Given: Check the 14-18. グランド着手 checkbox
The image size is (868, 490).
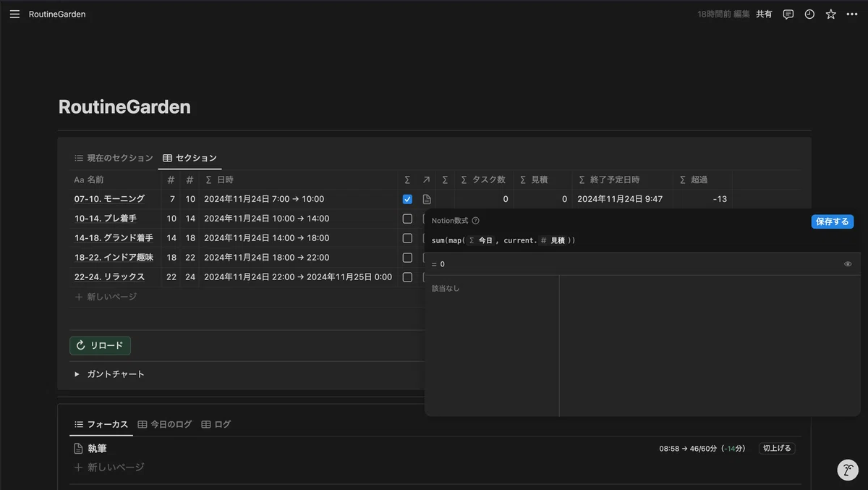Looking at the screenshot, I should pyautogui.click(x=407, y=238).
